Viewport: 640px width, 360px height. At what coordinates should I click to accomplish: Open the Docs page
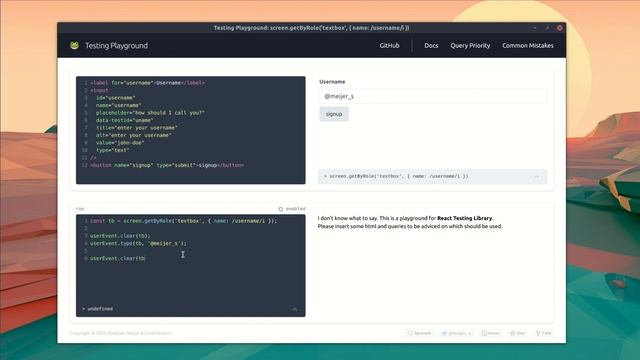pyautogui.click(x=431, y=46)
